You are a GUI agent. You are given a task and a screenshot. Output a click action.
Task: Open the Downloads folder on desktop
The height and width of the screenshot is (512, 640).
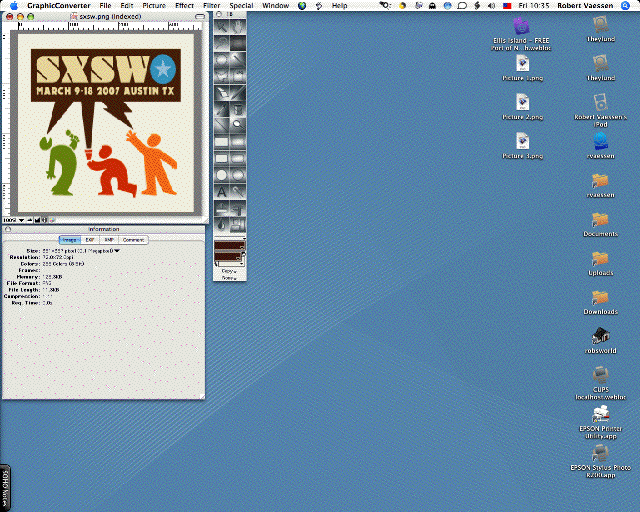pyautogui.click(x=600, y=297)
